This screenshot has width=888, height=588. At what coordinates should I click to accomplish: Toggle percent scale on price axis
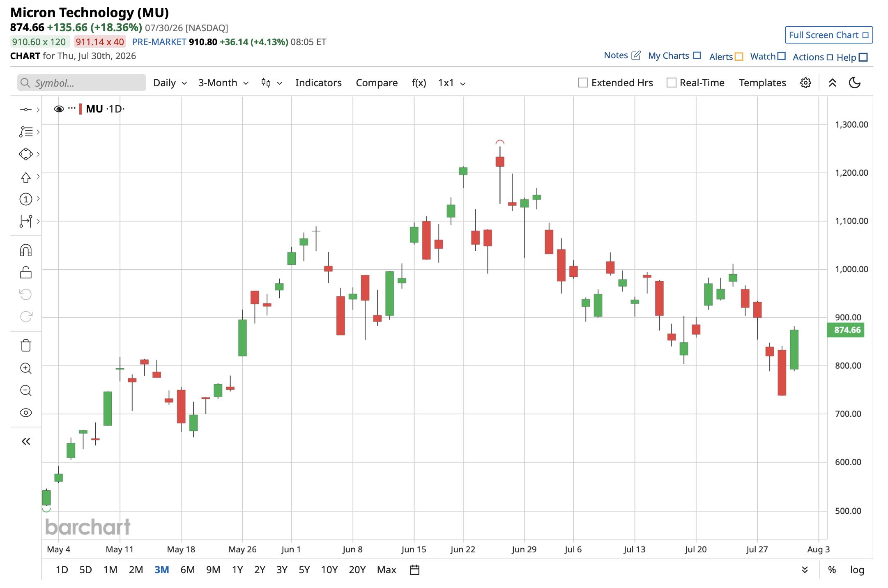(x=832, y=570)
